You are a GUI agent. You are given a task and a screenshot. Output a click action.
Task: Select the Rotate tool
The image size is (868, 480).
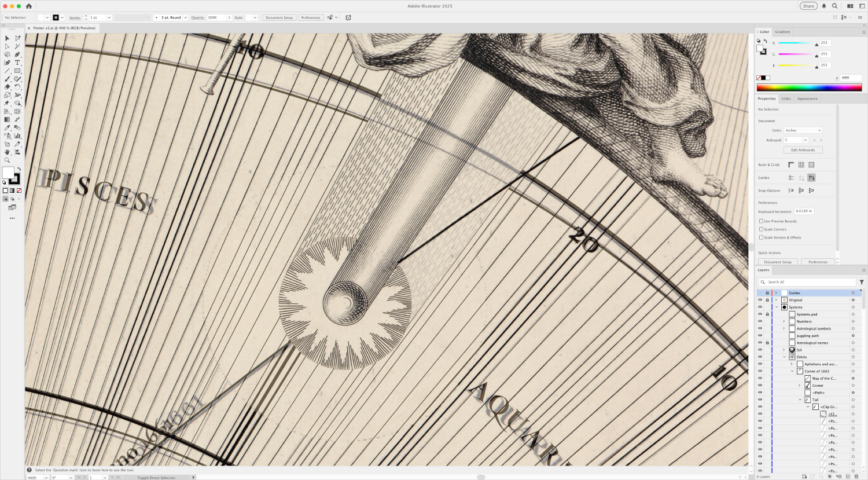pos(17,87)
